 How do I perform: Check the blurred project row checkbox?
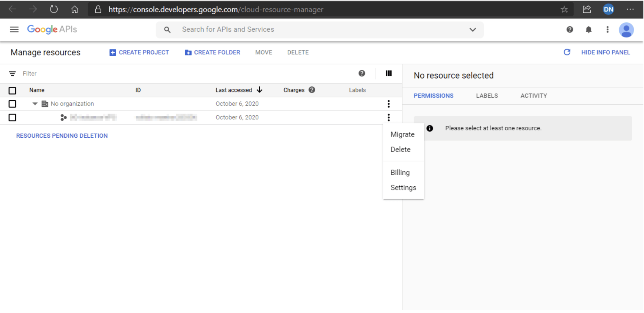coord(12,117)
